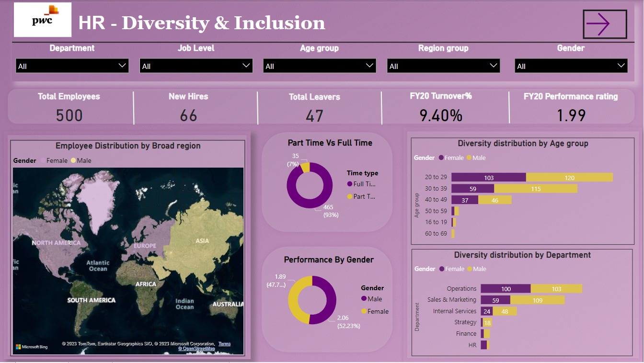Image resolution: width=644 pixels, height=363 pixels.
Task: Click the PwC logo
Action: click(x=43, y=20)
